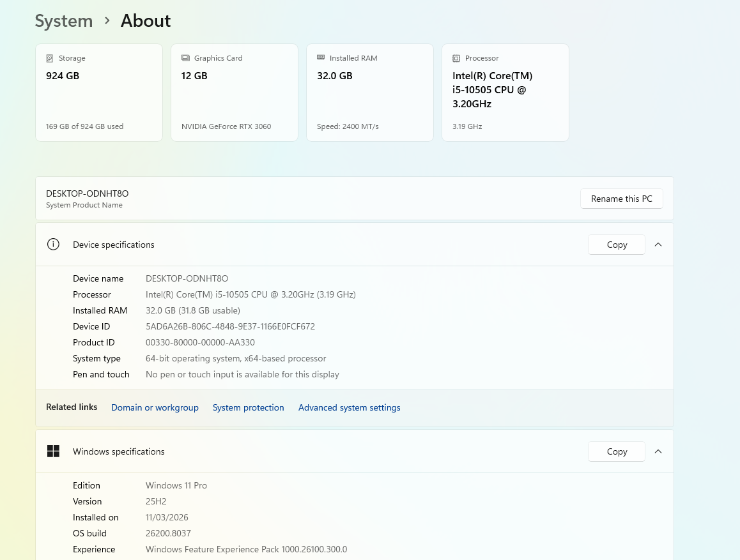Click the Device specifications info icon
740x560 pixels.
pyautogui.click(x=53, y=245)
